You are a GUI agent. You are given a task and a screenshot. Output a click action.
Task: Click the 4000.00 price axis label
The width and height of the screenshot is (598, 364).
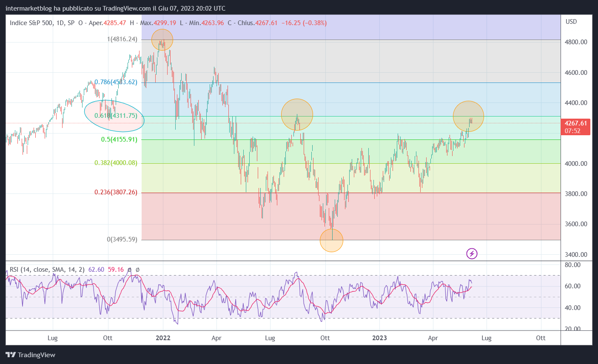pos(576,164)
